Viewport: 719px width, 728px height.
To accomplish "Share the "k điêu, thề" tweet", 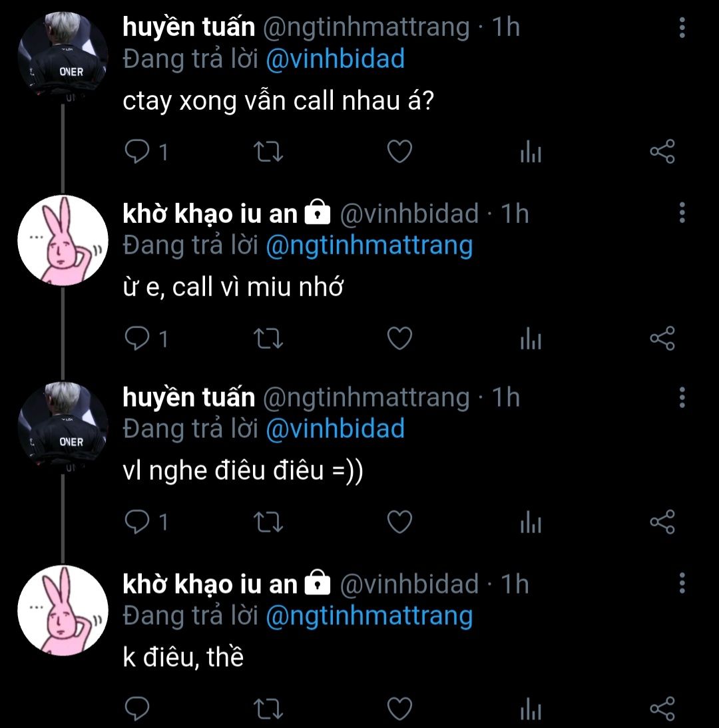I will (662, 708).
